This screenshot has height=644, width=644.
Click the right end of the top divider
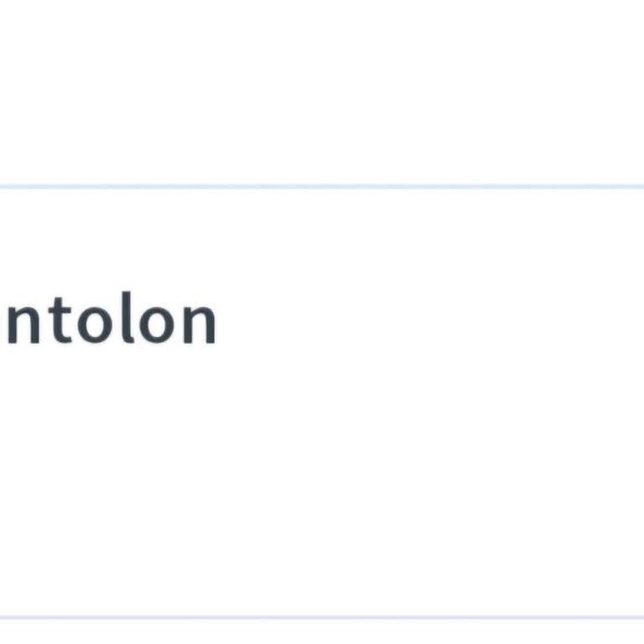(x=636, y=186)
